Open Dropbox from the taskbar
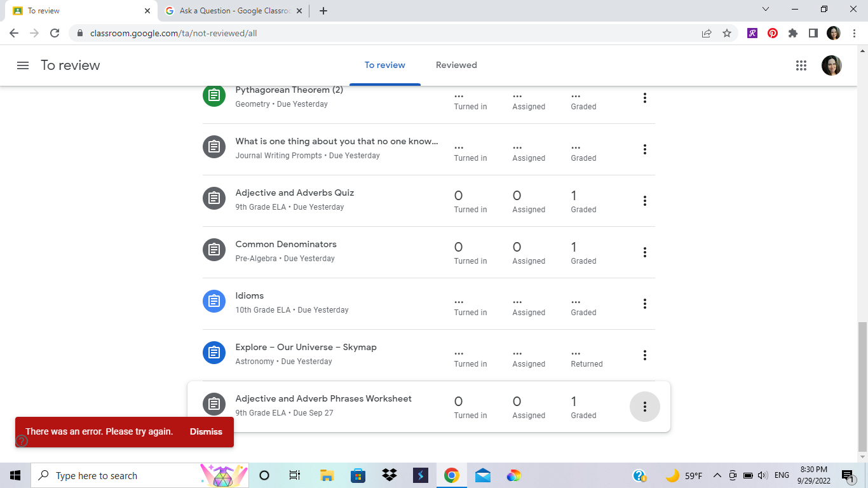 (x=390, y=475)
